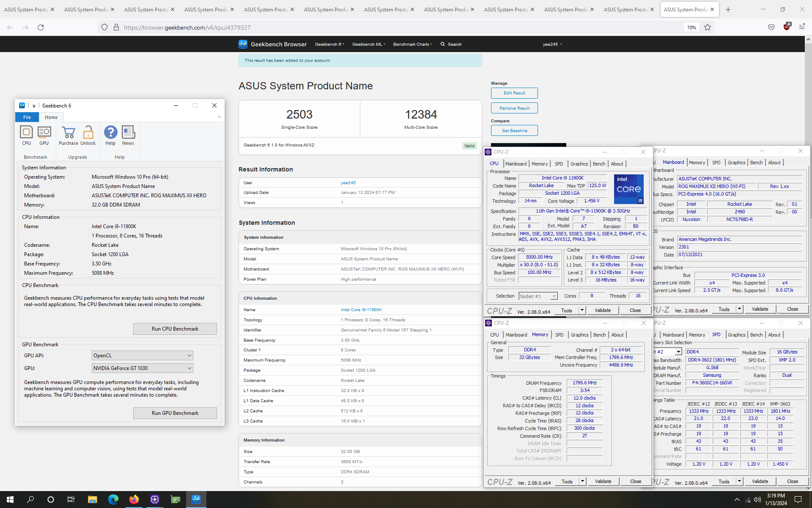
Task: Switch to the Mainboard tab in CPU-Z CPU window
Action: (x=516, y=164)
